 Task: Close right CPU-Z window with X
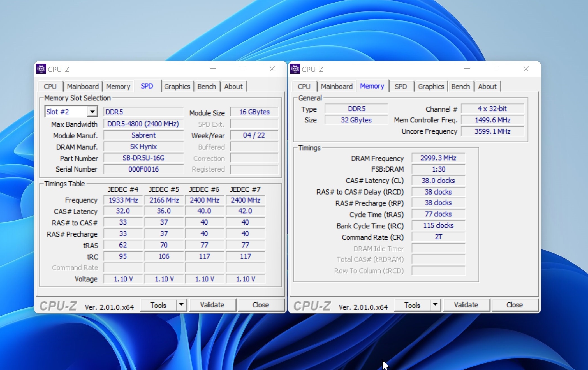tap(526, 69)
